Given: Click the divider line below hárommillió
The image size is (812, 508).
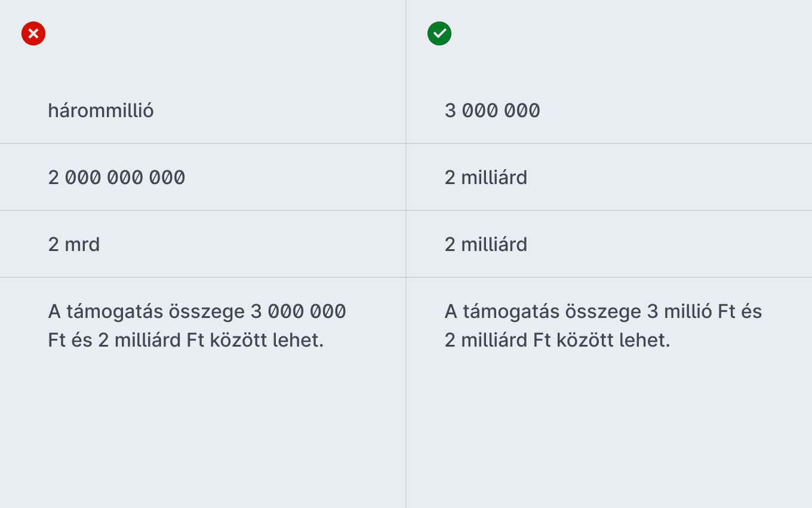Looking at the screenshot, I should tap(203, 143).
